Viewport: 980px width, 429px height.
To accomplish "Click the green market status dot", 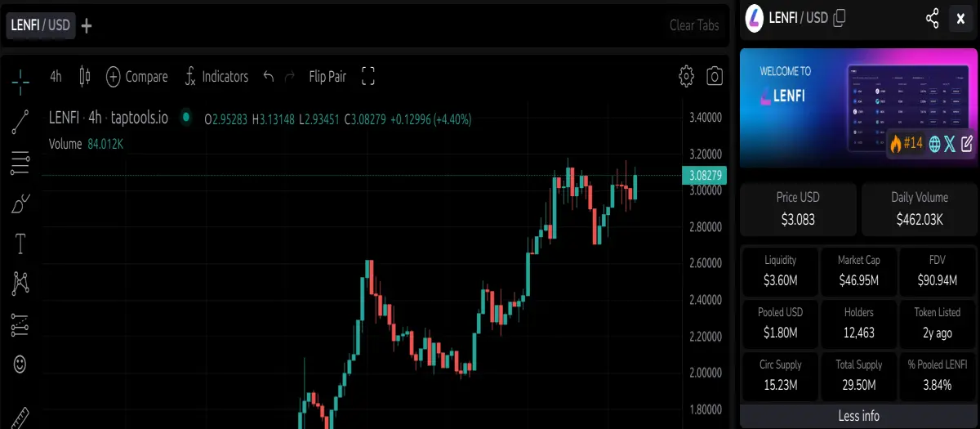I will tap(186, 118).
